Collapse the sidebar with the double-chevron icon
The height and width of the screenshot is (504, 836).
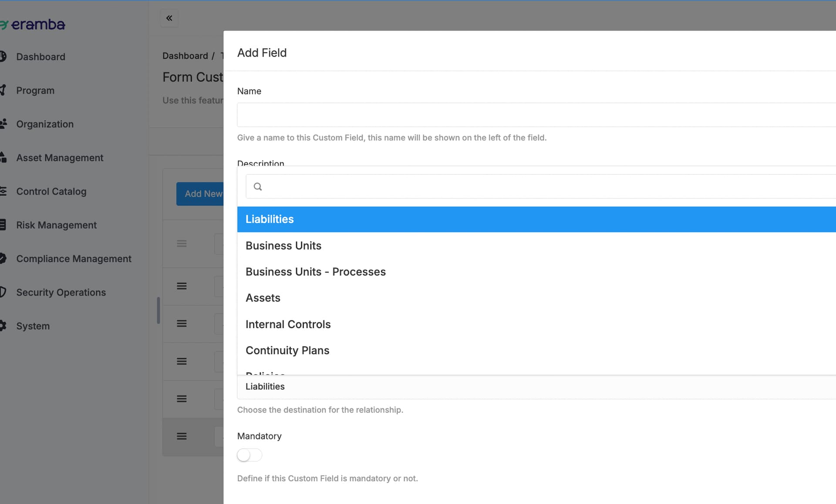[x=169, y=18]
